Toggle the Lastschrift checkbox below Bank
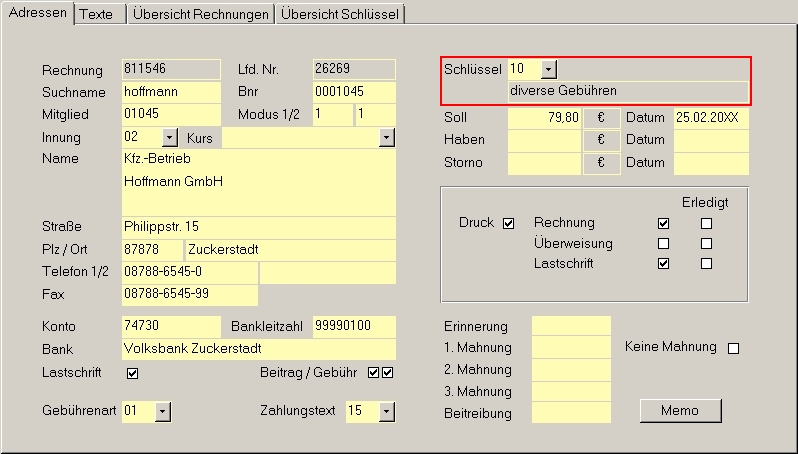The image size is (798, 454). click(132, 373)
